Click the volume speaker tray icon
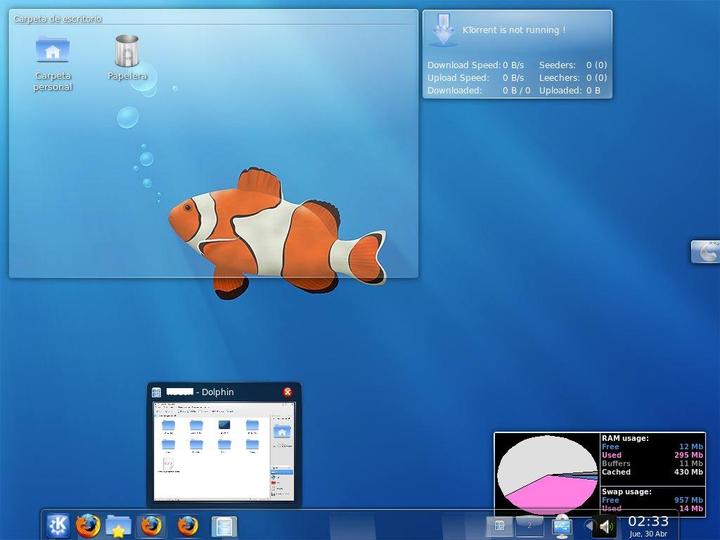This screenshot has width=720, height=540. (606, 527)
